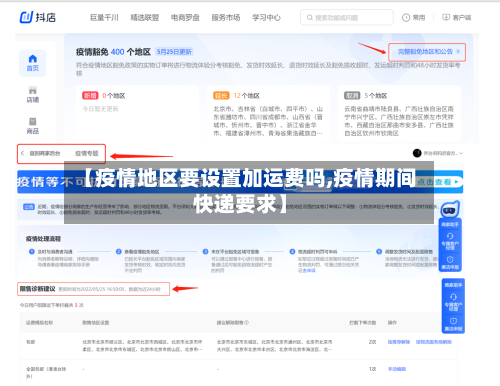Click the blue 公告 notice tag
Viewport: 500px width, 386px height.
point(29,207)
